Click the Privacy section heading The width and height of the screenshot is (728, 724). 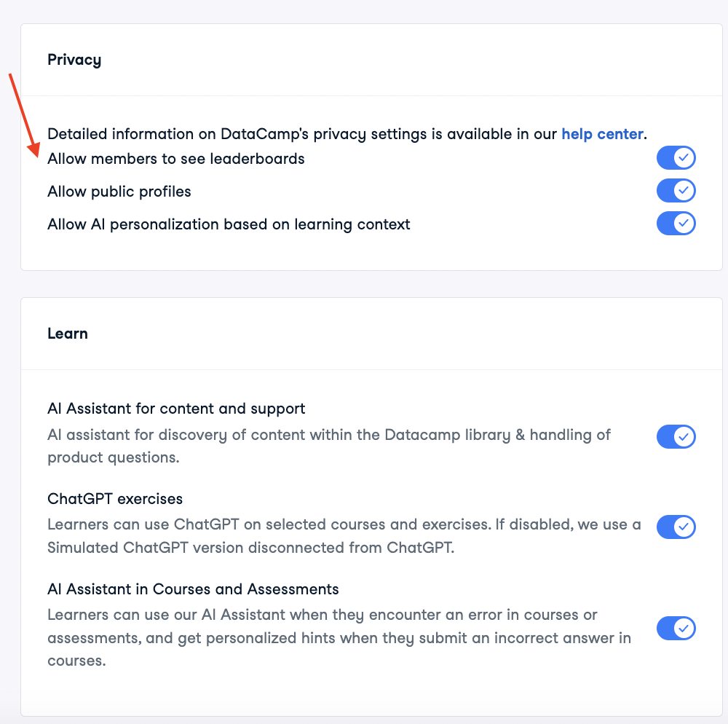(x=74, y=60)
